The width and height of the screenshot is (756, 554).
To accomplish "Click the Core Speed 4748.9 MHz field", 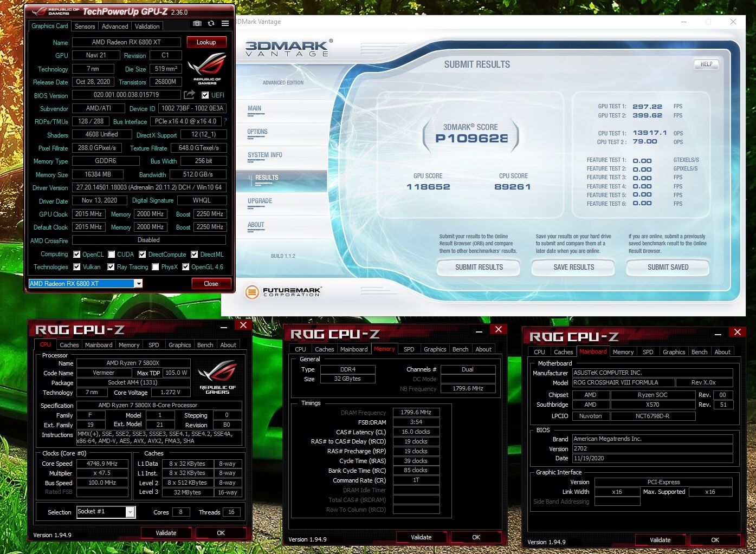I will (x=102, y=464).
